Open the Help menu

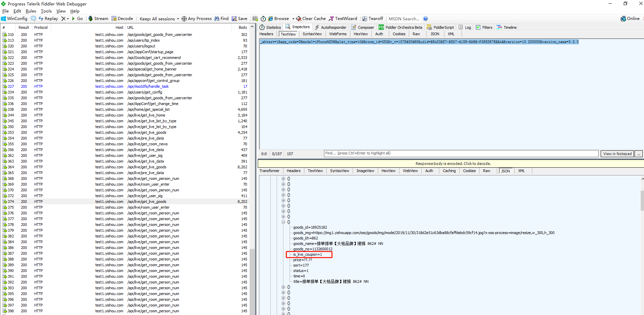[75, 11]
